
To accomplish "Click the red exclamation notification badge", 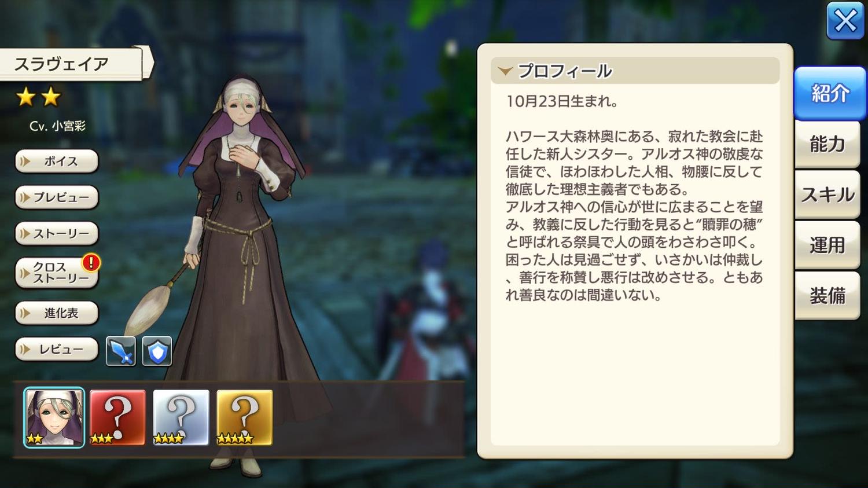I will click(91, 263).
